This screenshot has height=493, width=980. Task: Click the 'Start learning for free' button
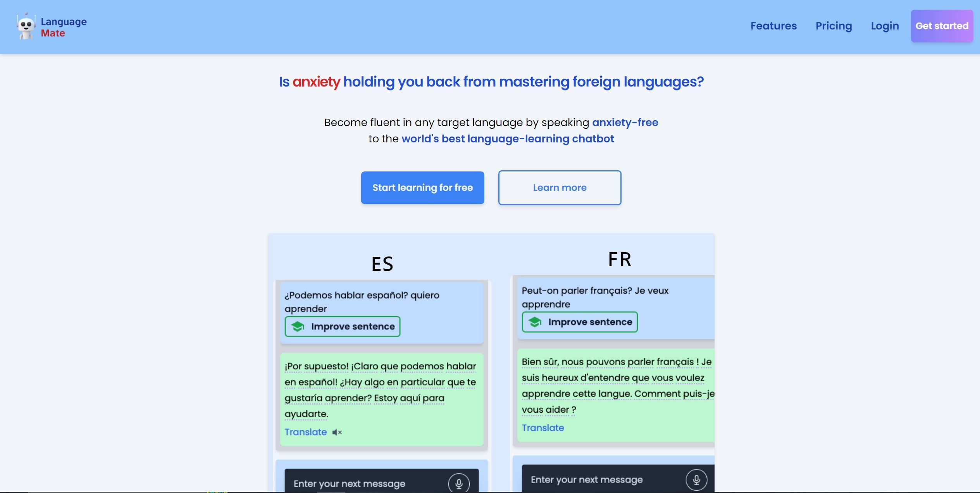[x=423, y=187]
